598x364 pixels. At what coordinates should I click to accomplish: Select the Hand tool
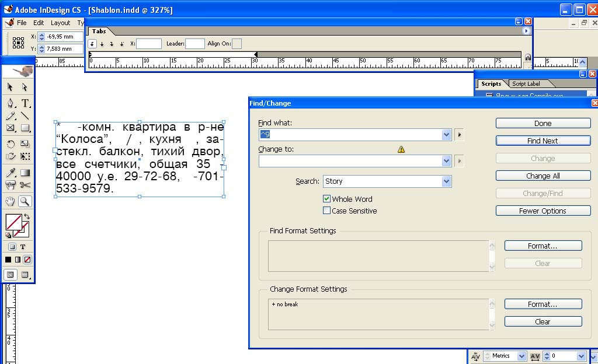11,201
